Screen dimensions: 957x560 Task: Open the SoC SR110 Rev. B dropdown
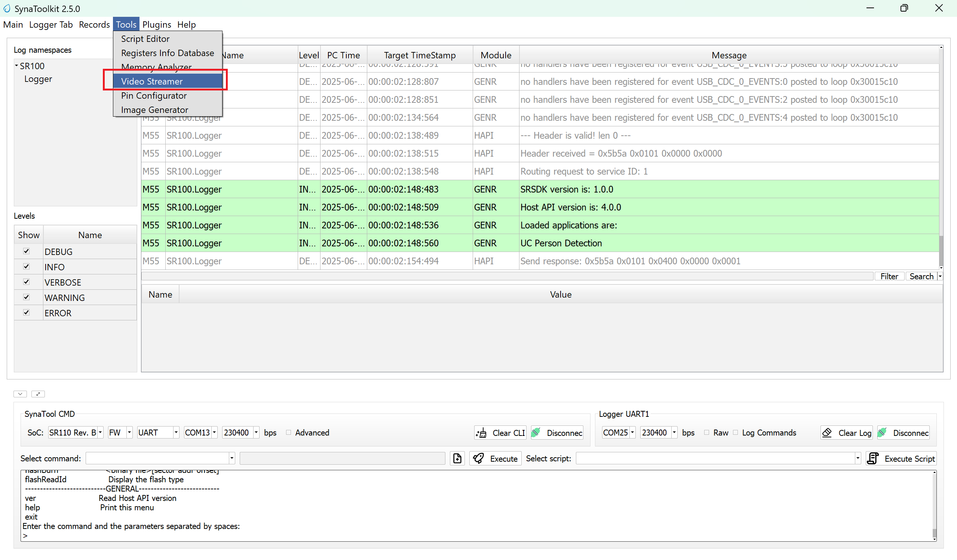pos(100,433)
